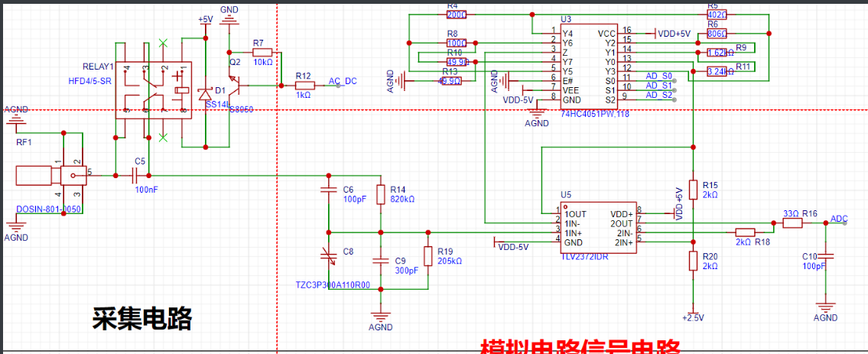
Task: Click the VEE pin label on U3
Action: pos(571,89)
